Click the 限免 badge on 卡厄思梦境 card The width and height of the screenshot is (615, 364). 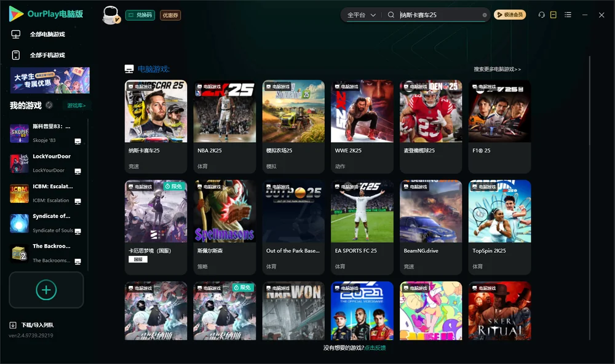point(174,186)
